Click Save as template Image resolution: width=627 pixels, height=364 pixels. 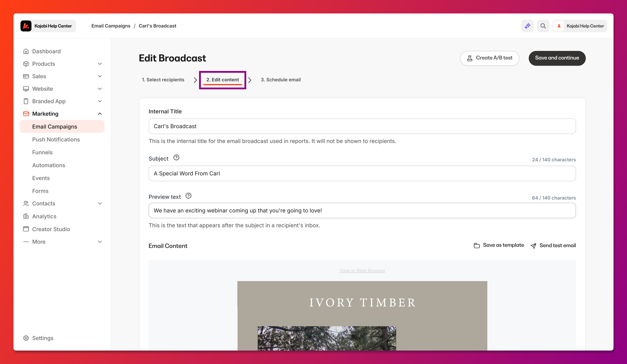(x=499, y=245)
